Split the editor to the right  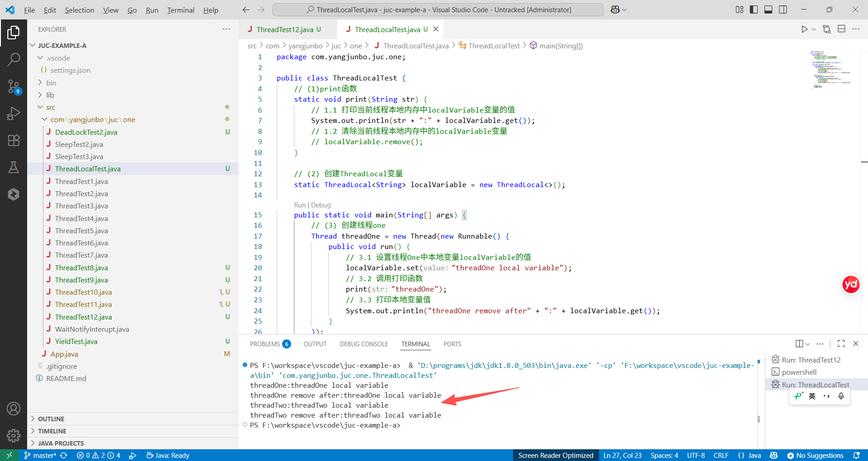click(x=841, y=29)
